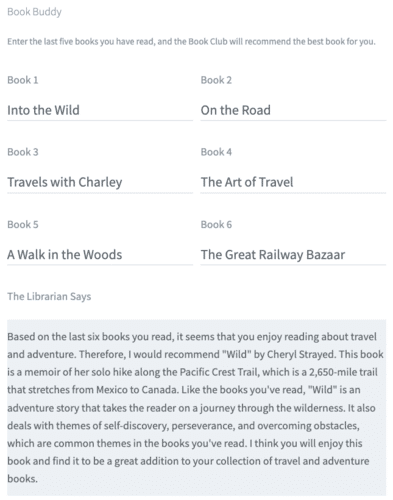Click the instruction text about last five books
This screenshot has width=393, height=500.
[191, 42]
